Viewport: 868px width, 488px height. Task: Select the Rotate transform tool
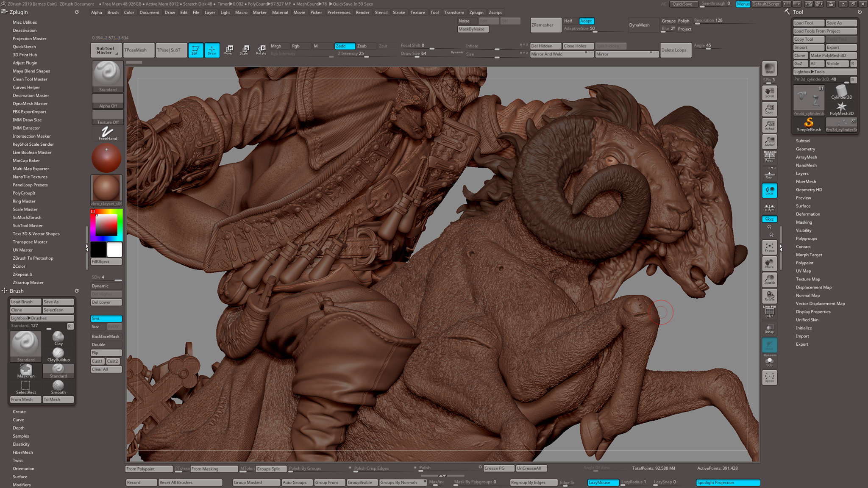coord(261,50)
